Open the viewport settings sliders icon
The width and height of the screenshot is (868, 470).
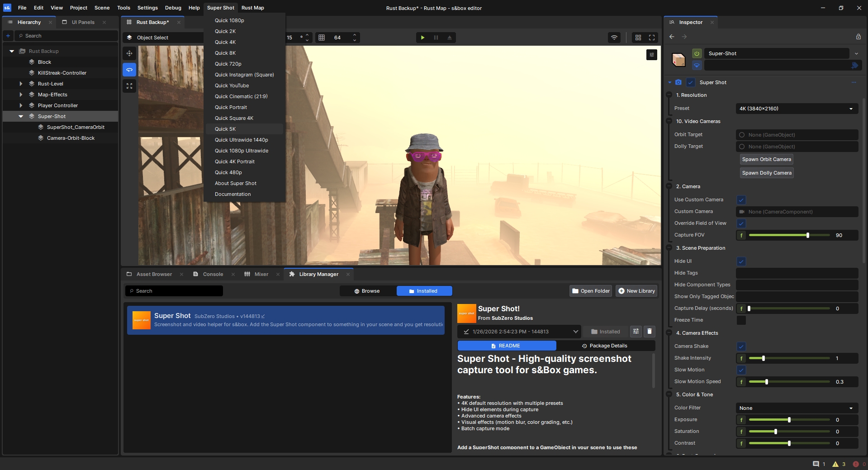pyautogui.click(x=652, y=55)
